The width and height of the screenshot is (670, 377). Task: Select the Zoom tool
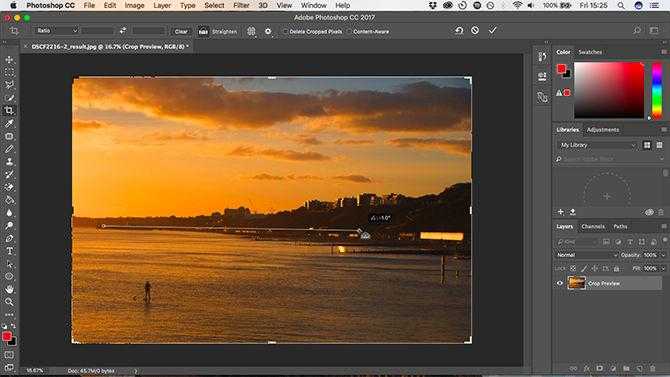tap(9, 302)
